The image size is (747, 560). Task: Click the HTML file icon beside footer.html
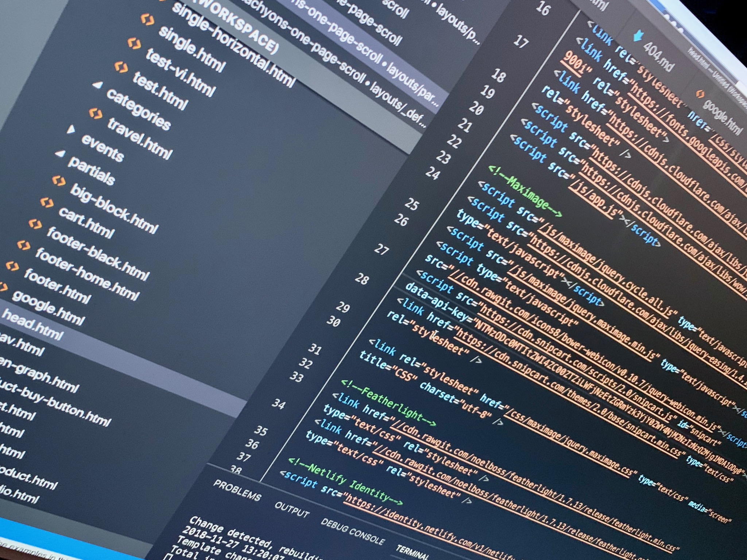pyautogui.click(x=13, y=266)
